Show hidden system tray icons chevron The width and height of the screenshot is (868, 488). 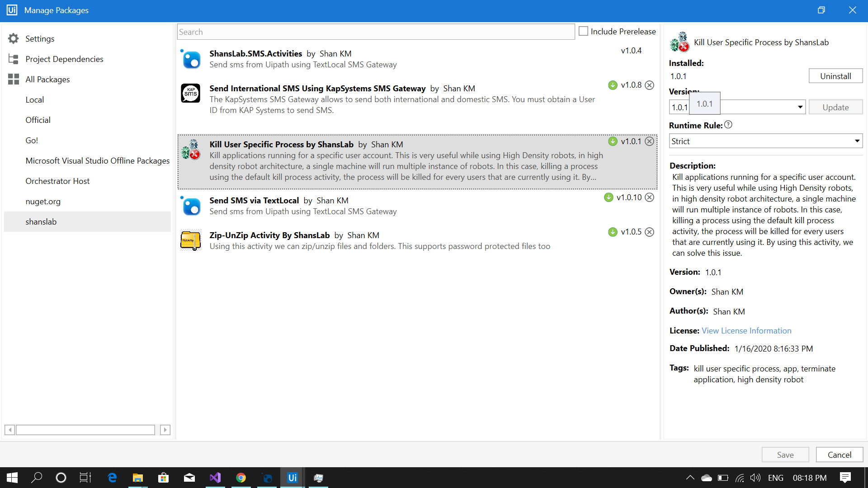point(690,478)
